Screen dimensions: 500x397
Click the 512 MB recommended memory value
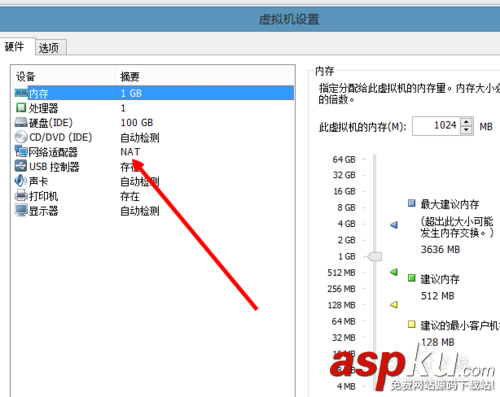437,296
